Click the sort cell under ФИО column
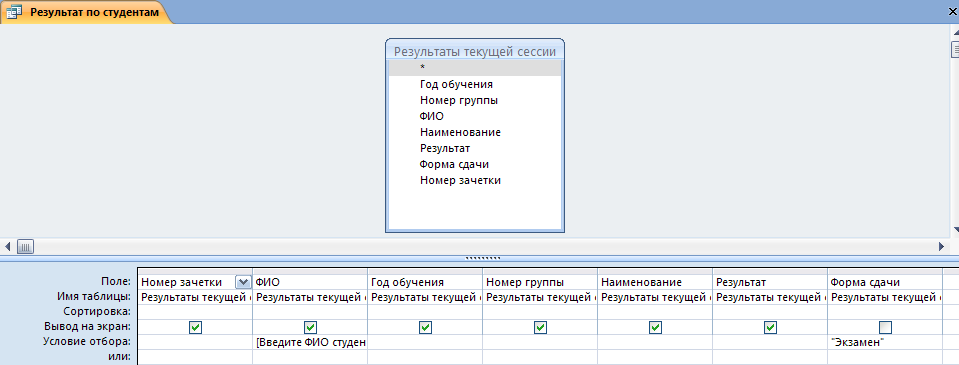Image resolution: width=959 pixels, height=365 pixels. (x=309, y=312)
